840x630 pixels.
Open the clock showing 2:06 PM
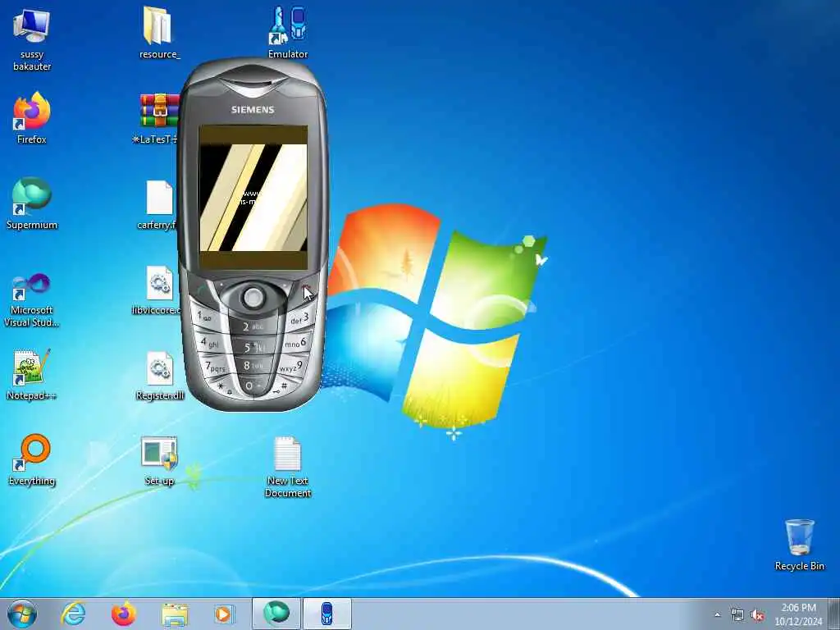point(798,614)
